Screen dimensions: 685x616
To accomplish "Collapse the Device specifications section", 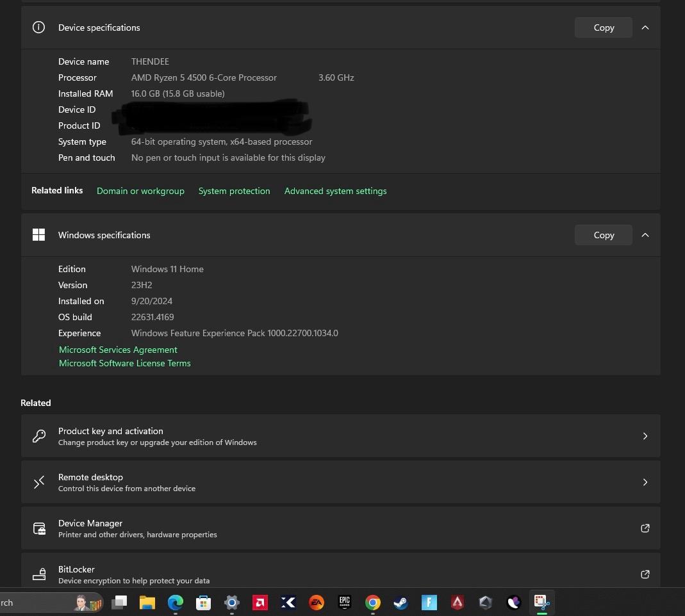I will pos(645,28).
